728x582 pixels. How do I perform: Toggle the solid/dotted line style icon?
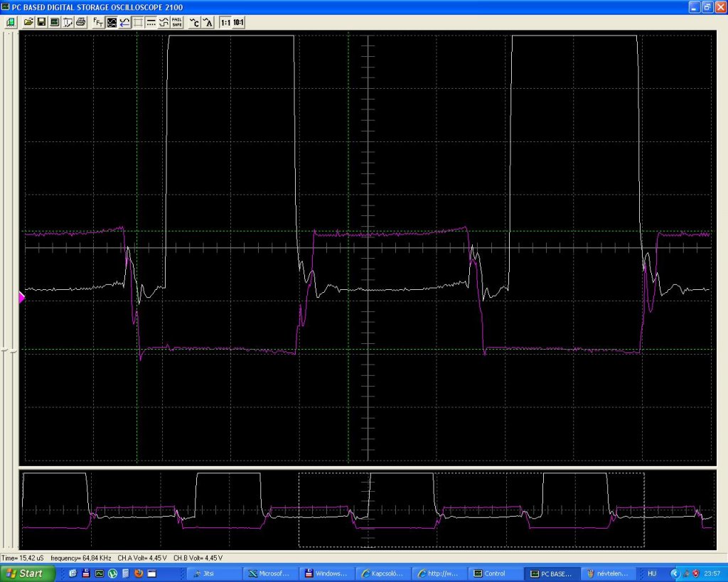coord(151,22)
